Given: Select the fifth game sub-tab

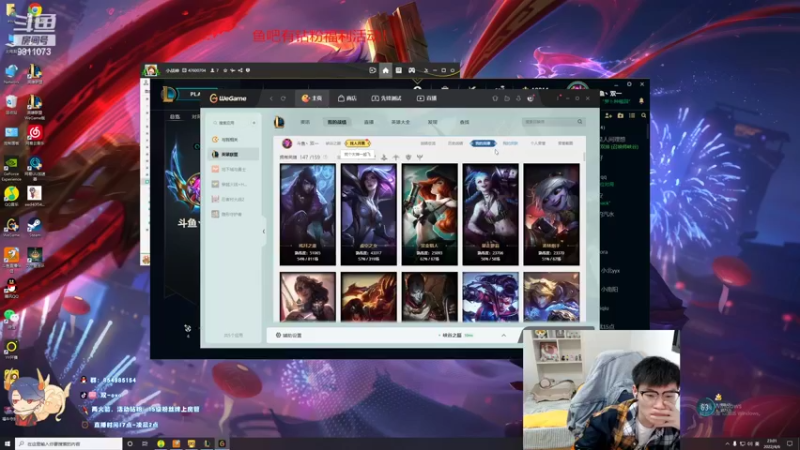Looking at the screenshot, I should 432,122.
